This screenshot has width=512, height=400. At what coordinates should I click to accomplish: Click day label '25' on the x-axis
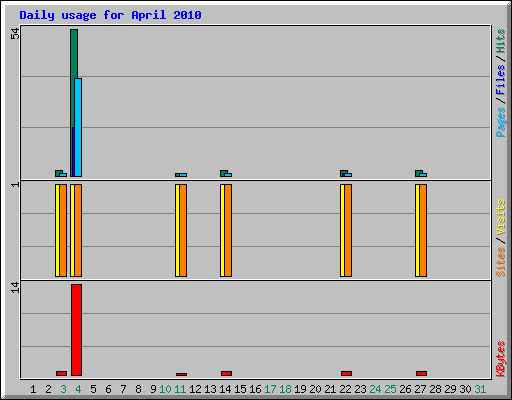[x=390, y=389]
